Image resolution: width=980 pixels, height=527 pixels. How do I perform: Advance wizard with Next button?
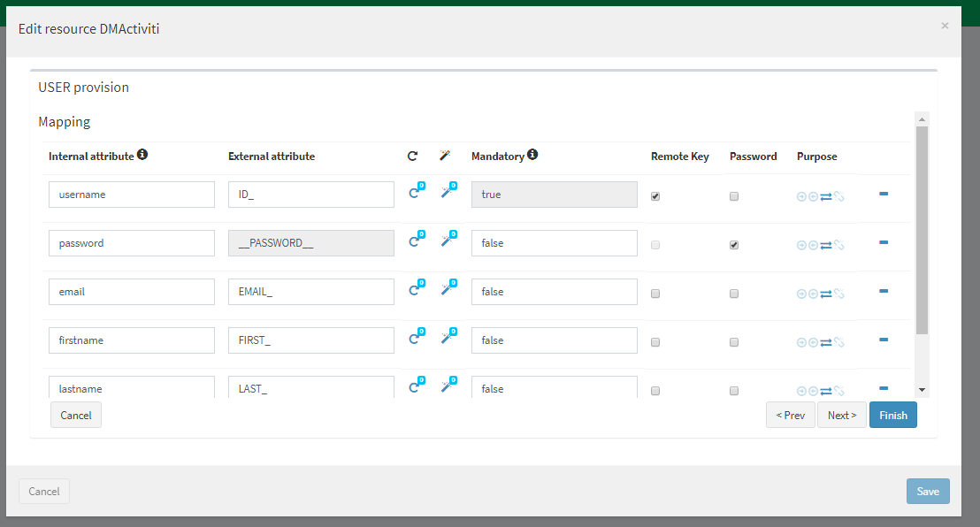(x=842, y=415)
